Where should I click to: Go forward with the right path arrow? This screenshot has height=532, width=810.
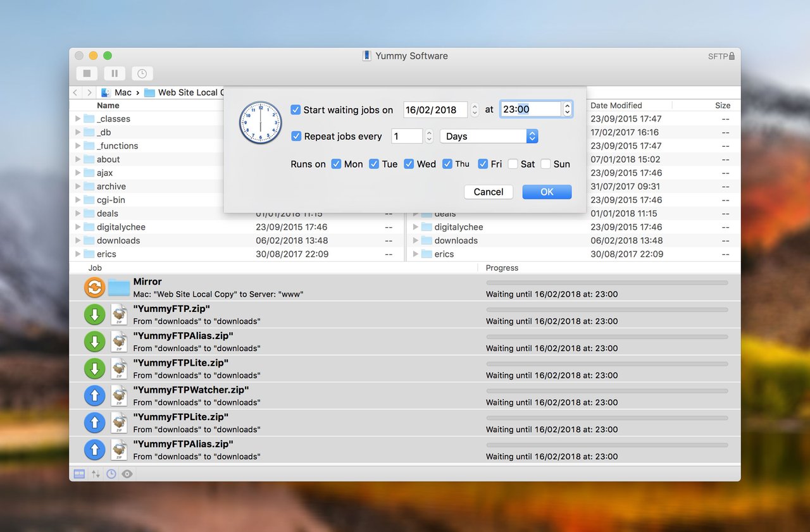click(x=90, y=92)
